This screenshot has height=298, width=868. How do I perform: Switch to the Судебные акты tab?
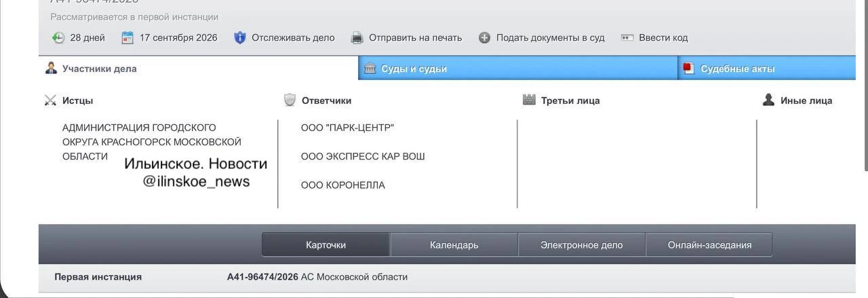[767, 68]
